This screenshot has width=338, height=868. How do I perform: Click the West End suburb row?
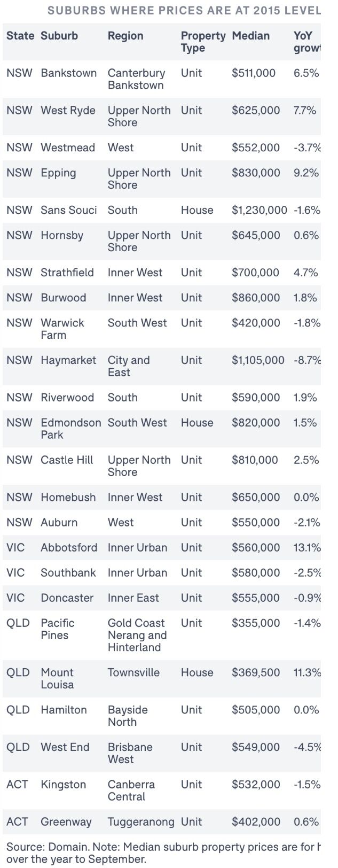162,753
